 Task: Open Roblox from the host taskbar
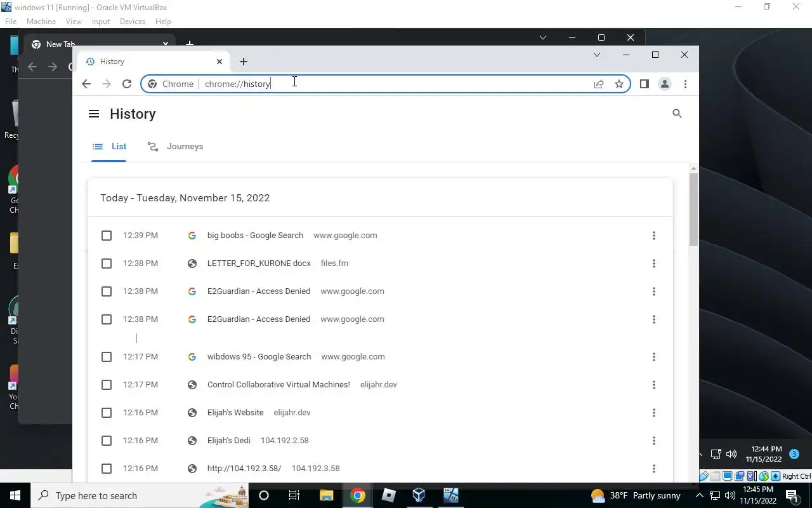(x=389, y=495)
